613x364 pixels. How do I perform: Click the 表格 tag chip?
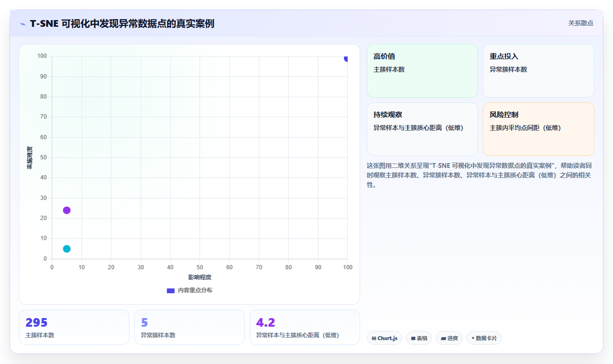(x=419, y=338)
